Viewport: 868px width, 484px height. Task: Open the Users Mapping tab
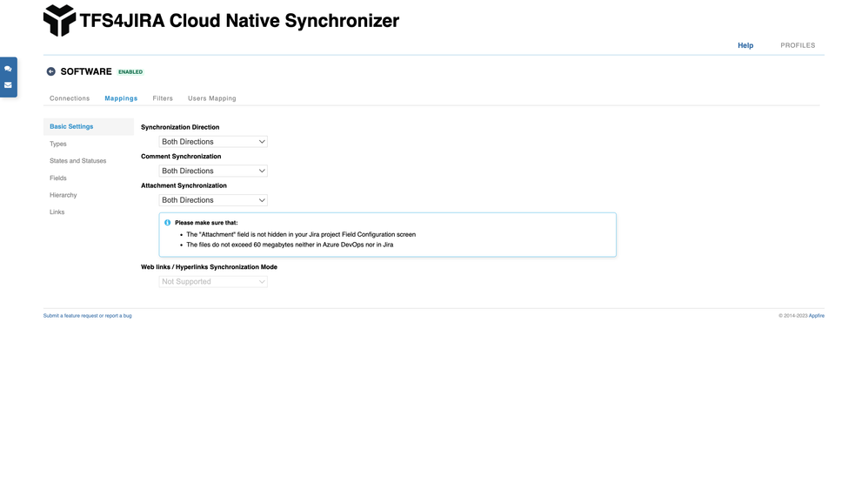(x=212, y=98)
